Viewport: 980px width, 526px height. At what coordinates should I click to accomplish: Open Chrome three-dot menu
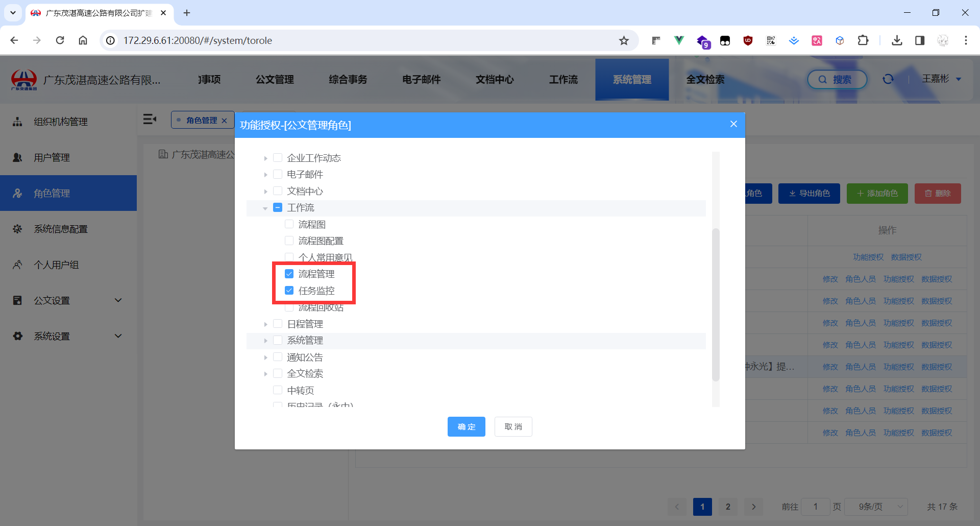pyautogui.click(x=966, y=40)
